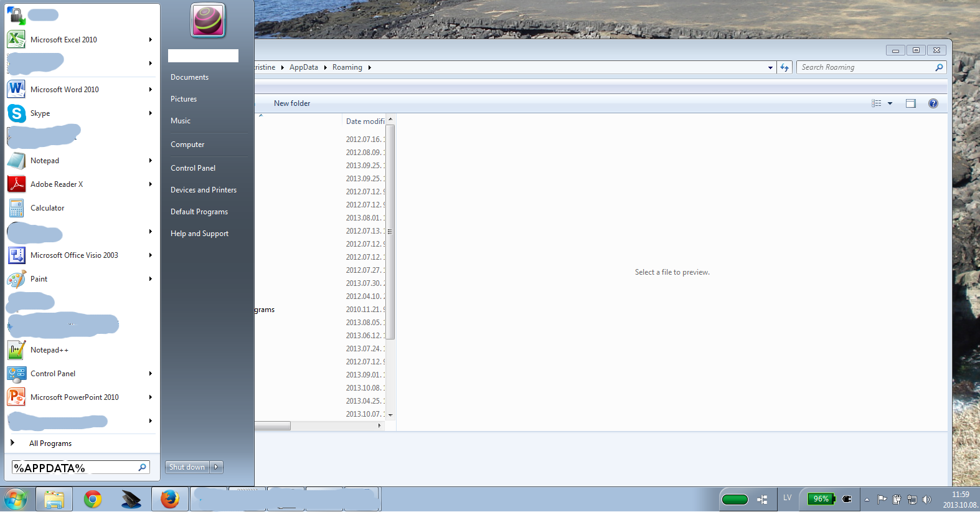Click the Search Roaming input field
Viewport: 980px width, 512px height.
click(865, 67)
